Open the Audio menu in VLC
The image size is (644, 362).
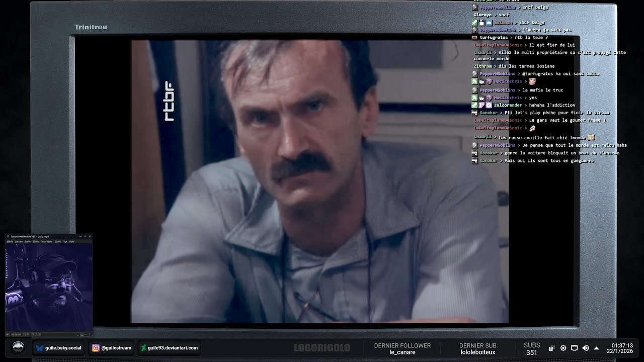28,242
